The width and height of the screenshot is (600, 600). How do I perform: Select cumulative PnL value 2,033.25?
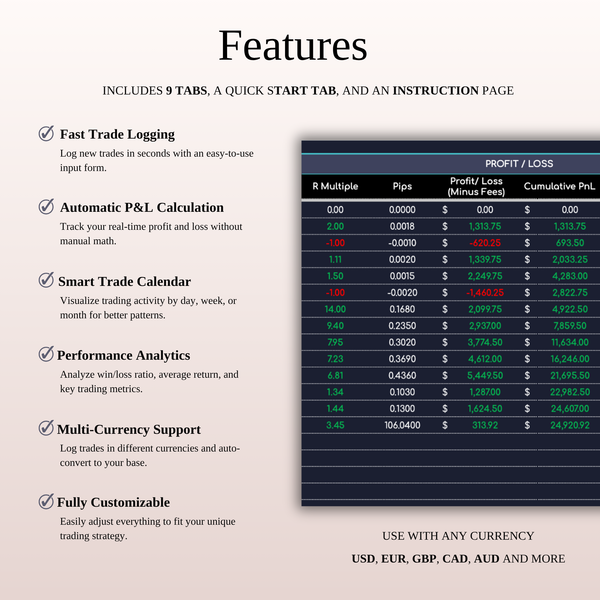tap(570, 259)
